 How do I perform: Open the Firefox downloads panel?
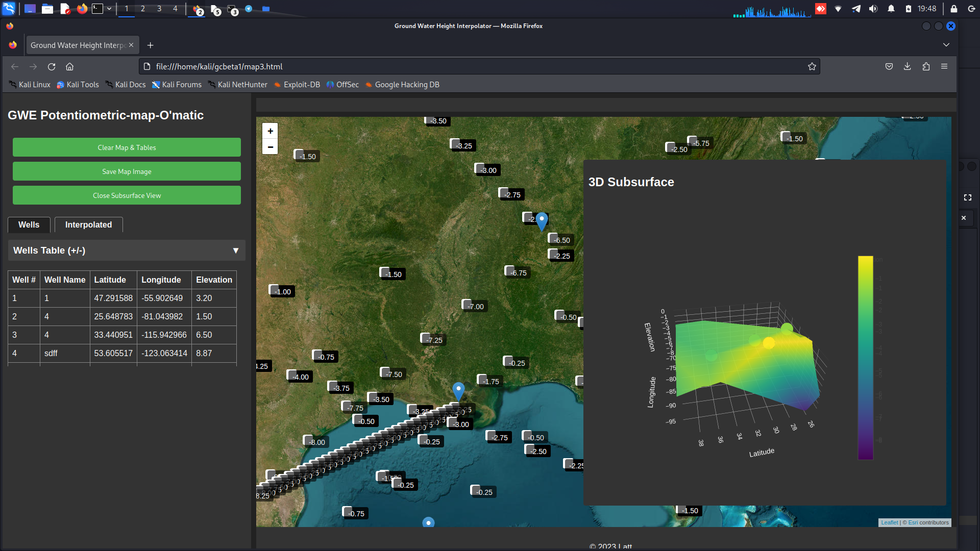tap(907, 66)
